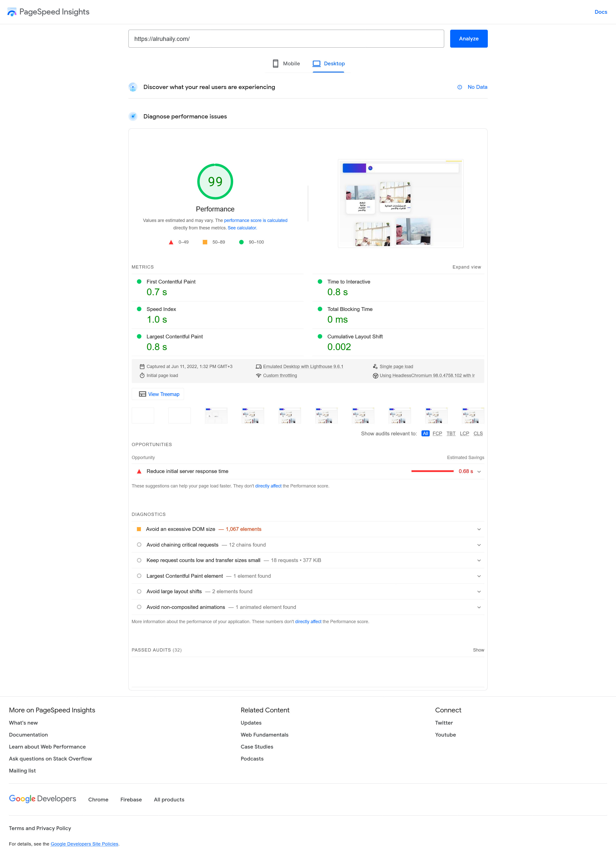
Task: Show the passed audits list
Action: point(478,650)
